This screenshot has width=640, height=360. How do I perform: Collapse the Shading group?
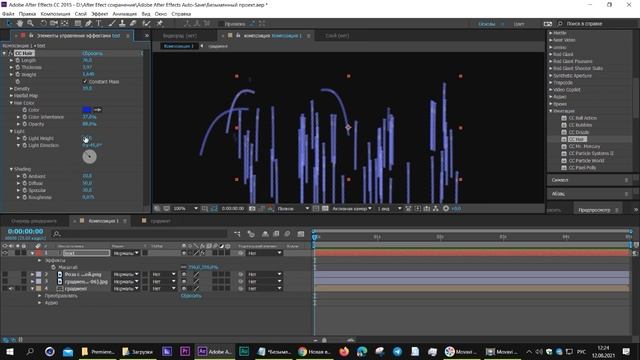tap(11, 169)
